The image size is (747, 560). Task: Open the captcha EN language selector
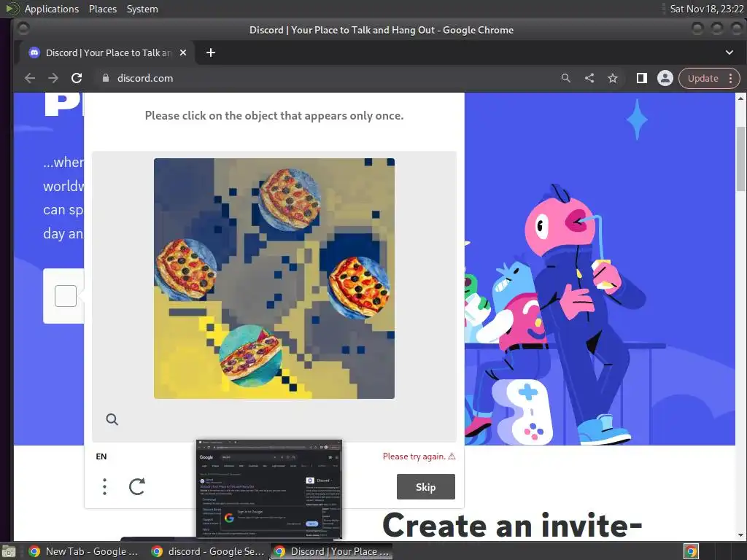[101, 456]
